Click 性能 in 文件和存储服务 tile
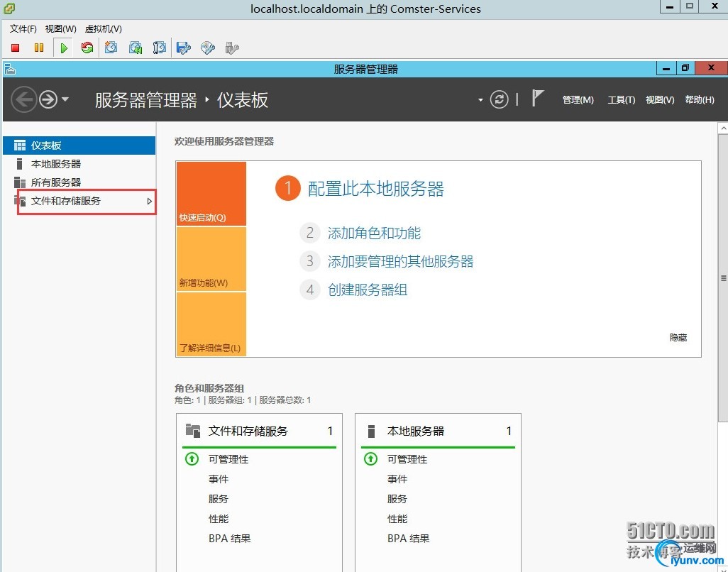This screenshot has height=572, width=728. coord(219,519)
